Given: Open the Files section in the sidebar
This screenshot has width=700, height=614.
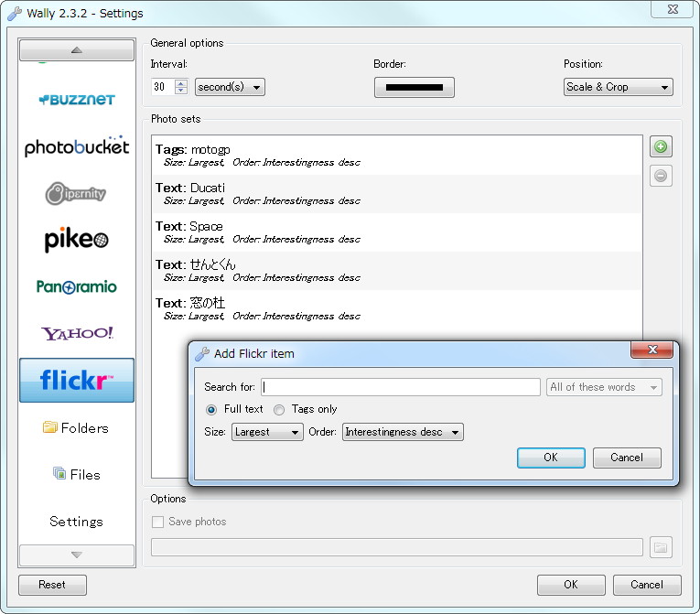Looking at the screenshot, I should (77, 474).
